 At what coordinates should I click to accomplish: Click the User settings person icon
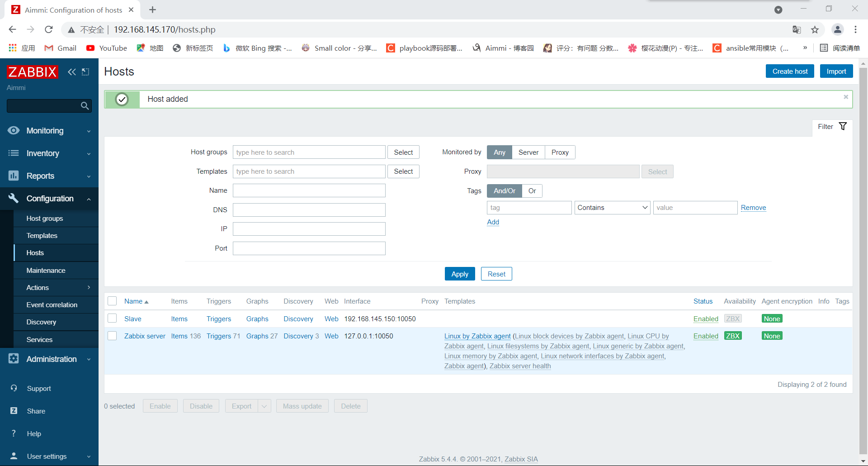(x=14, y=456)
